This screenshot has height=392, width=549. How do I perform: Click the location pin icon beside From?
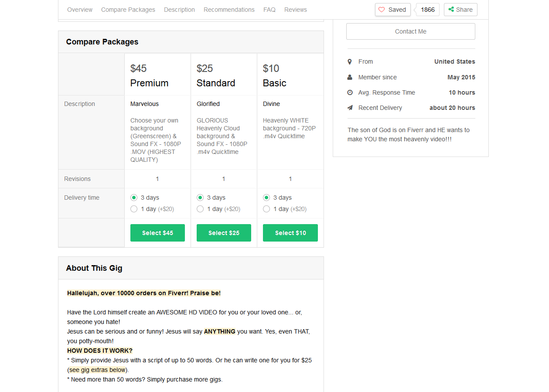(x=350, y=62)
